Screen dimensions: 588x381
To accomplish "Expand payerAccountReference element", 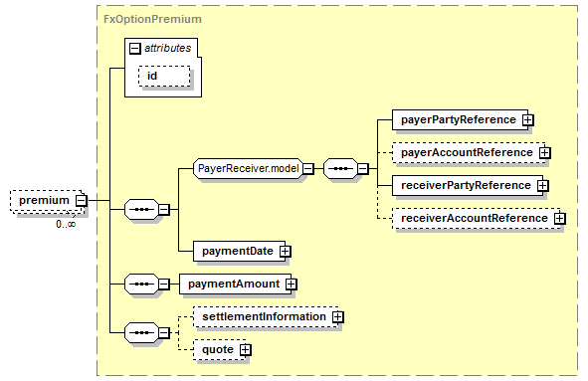I will click(544, 152).
